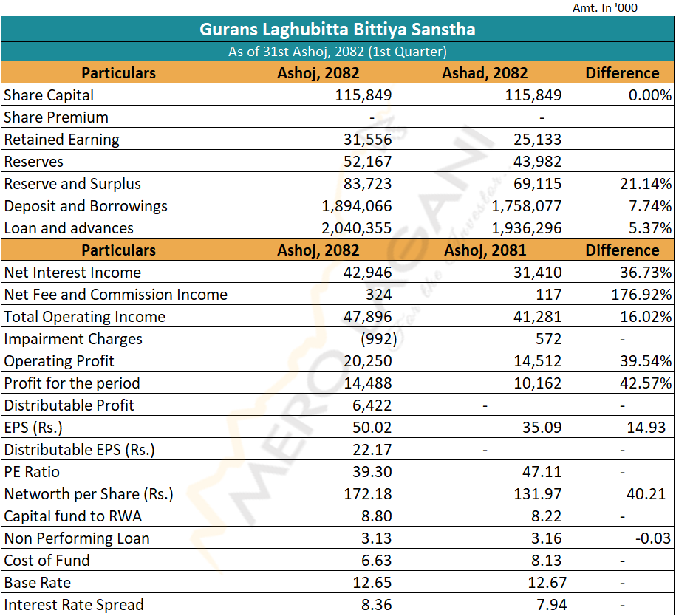Click the Profit for the period value 14,488

pyautogui.click(x=368, y=383)
